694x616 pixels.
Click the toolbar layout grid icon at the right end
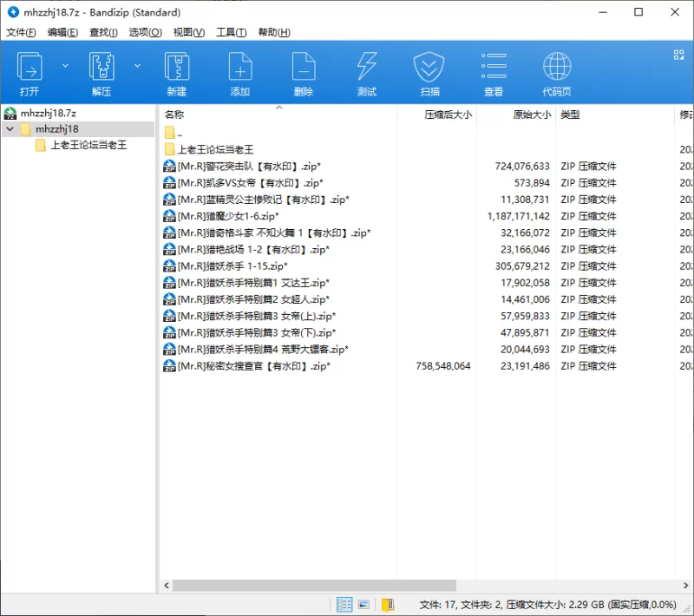point(678,55)
